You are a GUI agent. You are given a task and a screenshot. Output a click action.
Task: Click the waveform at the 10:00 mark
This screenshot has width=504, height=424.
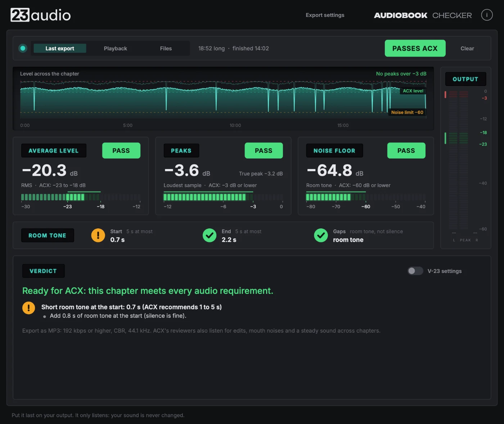(x=235, y=100)
